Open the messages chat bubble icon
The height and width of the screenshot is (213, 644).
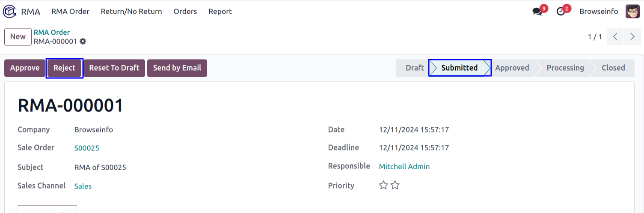point(537,12)
